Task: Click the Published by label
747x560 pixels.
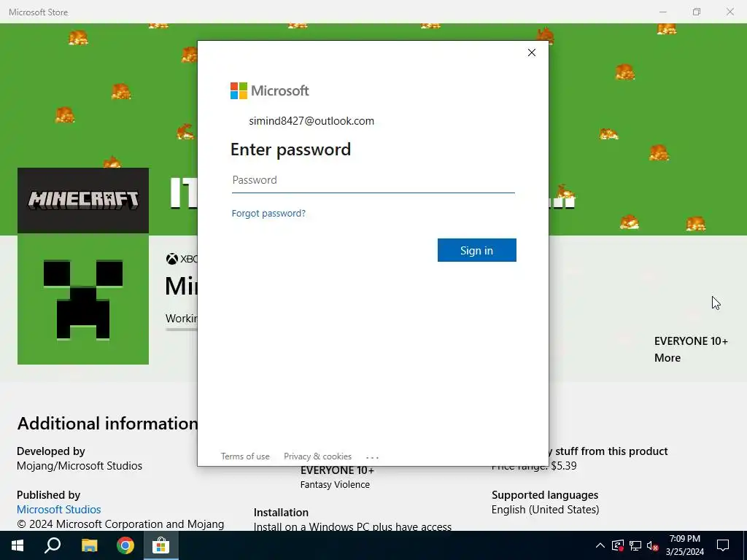Action: [x=49, y=495]
